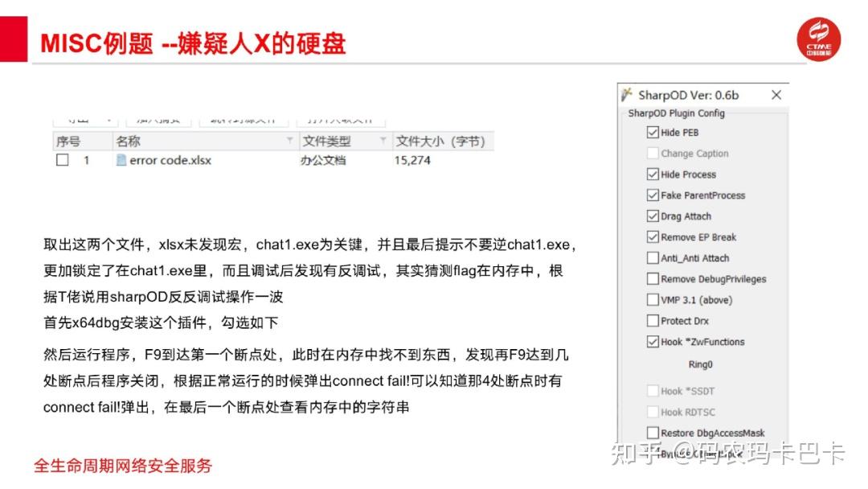Select the row checkbox for error code.xlsx
The height and width of the screenshot is (489, 868).
click(x=63, y=160)
